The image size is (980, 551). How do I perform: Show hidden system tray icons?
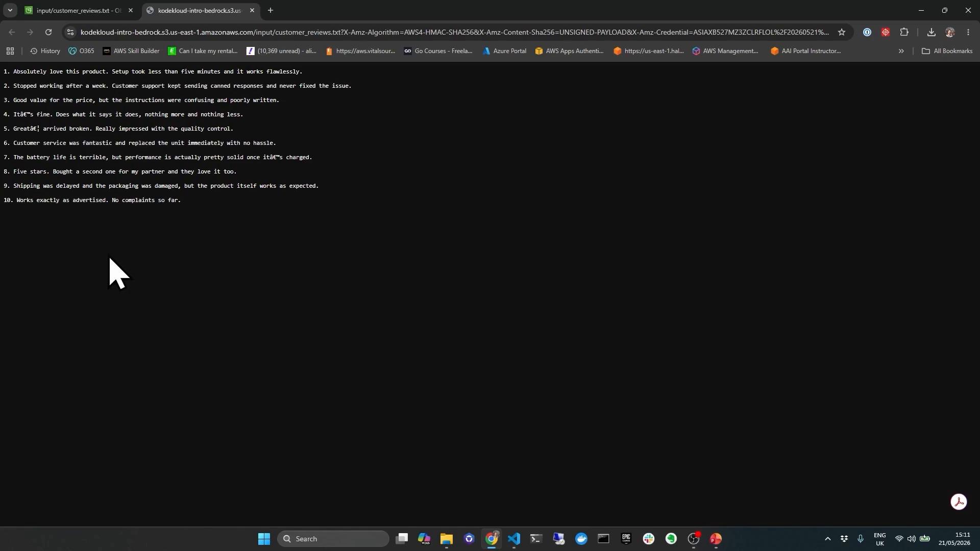coord(827,539)
